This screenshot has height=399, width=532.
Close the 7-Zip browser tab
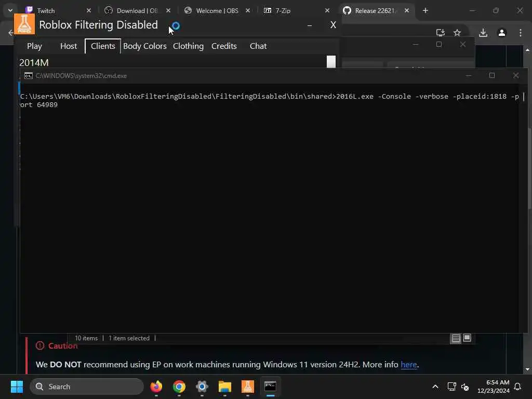point(327,10)
